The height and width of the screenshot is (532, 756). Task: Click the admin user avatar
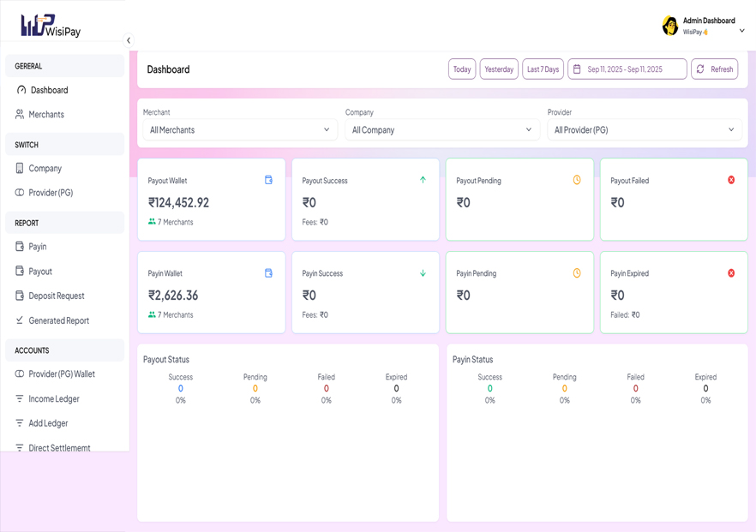[670, 26]
